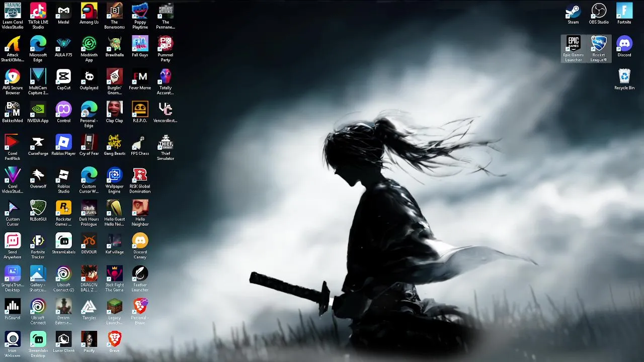
Task: Launch TikTok LIVE Studio
Action: 38,11
